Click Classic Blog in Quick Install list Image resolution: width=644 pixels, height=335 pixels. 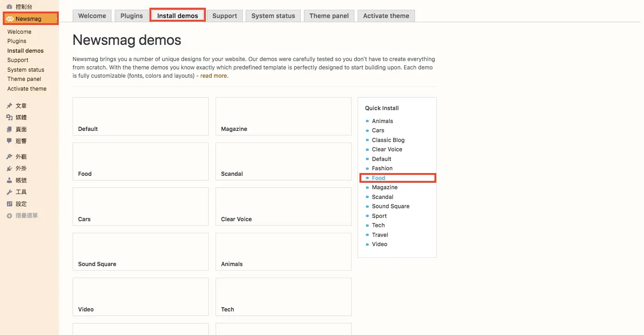coord(388,140)
